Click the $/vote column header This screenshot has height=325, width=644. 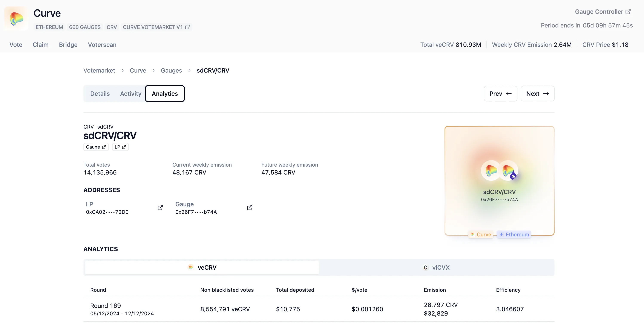(359, 290)
